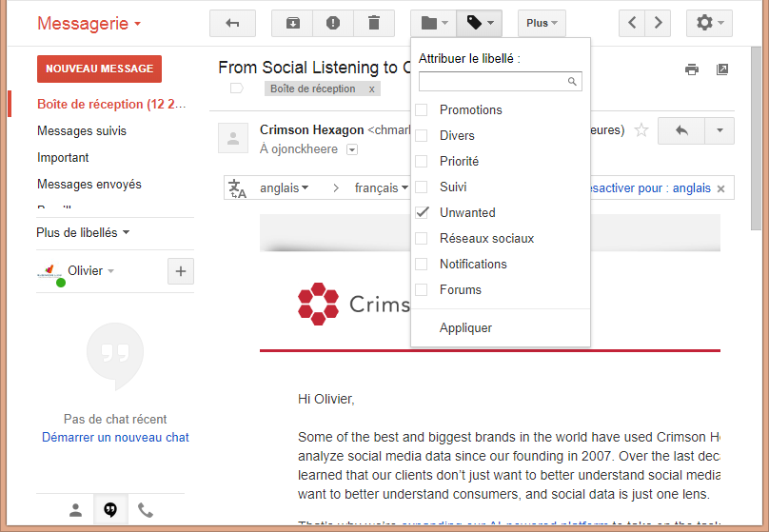Screen dimensions: 769x532
Task: Check the Réseaux sociaux label checkbox
Action: coord(422,238)
